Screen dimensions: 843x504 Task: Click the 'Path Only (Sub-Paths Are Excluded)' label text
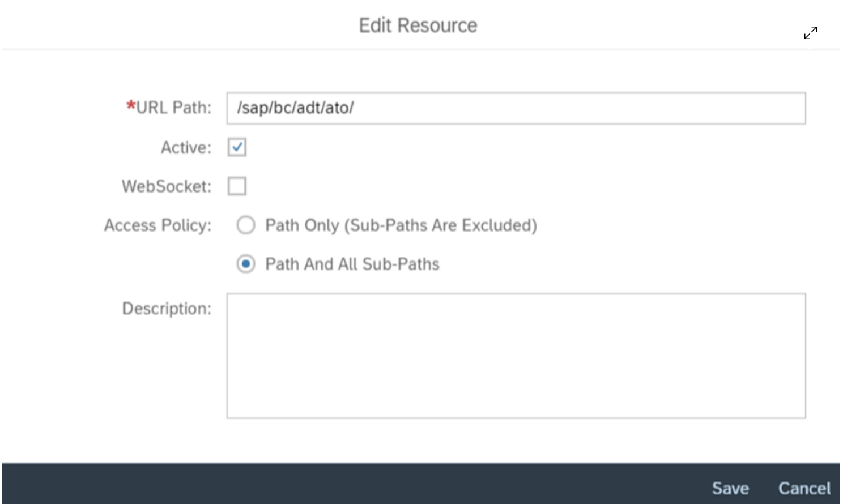coord(401,225)
